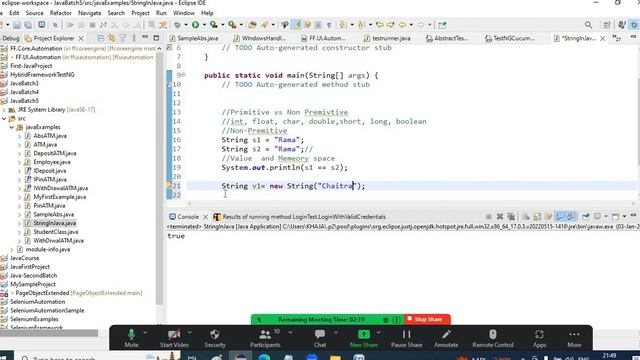
Task: Click More in Zoom toolbar
Action: point(574,338)
